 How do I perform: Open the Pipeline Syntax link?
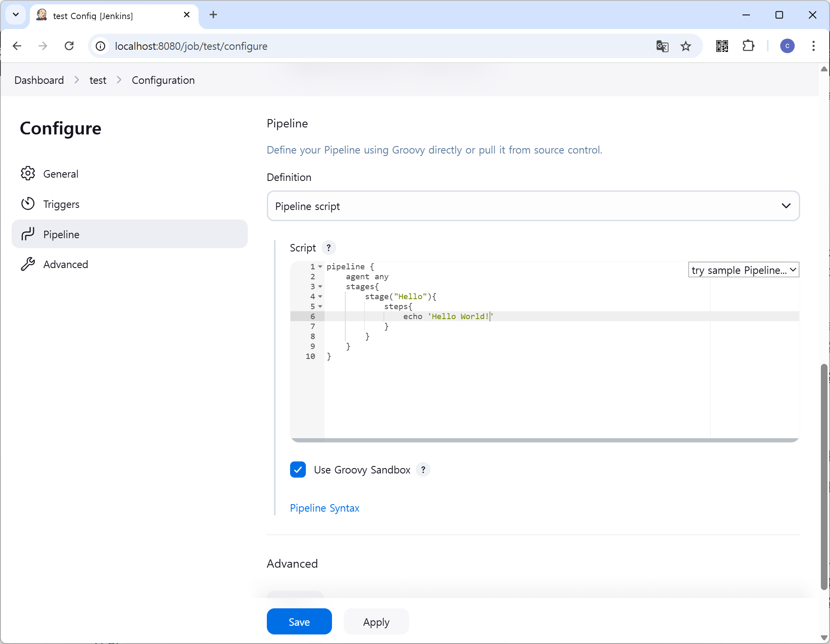point(325,508)
